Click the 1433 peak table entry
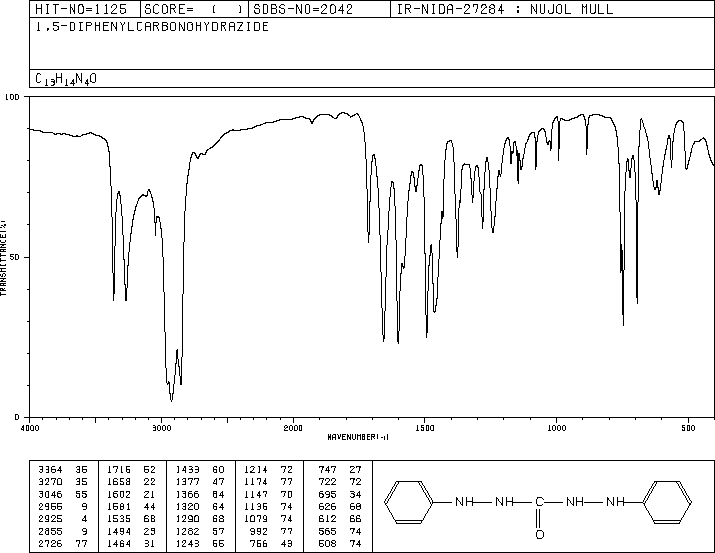The width and height of the screenshot is (715, 553). point(200,470)
